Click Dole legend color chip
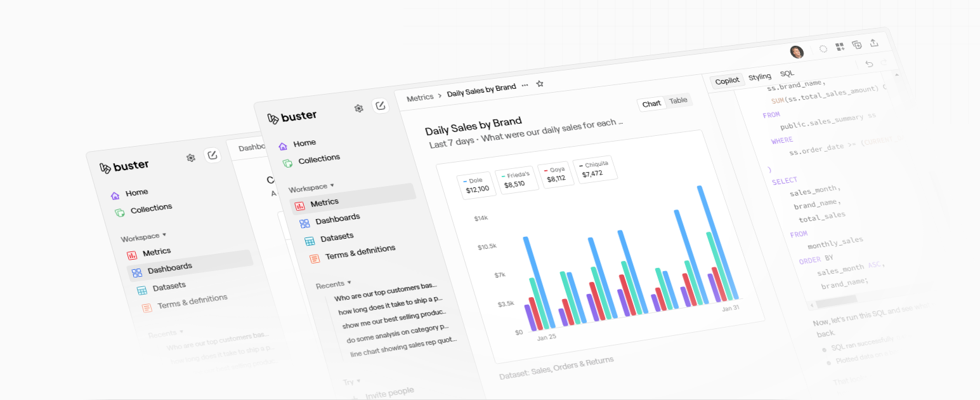 click(466, 181)
